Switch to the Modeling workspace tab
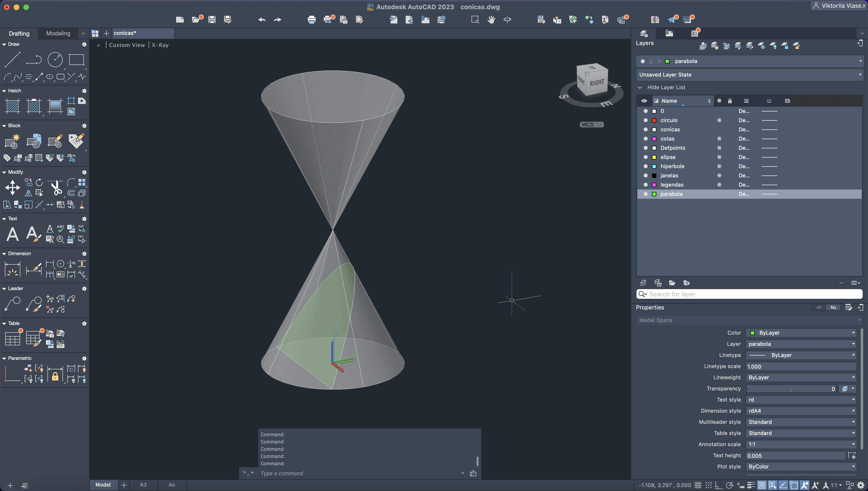The image size is (868, 491). click(x=58, y=33)
